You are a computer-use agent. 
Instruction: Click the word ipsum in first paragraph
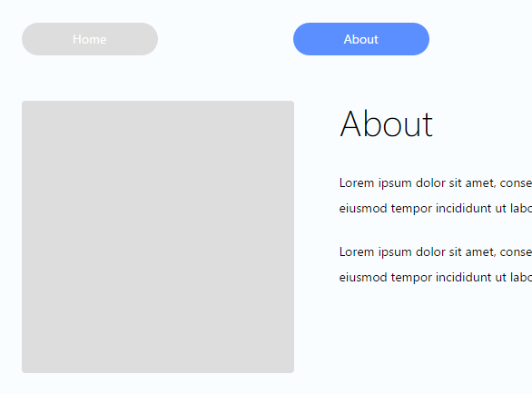pyautogui.click(x=395, y=183)
